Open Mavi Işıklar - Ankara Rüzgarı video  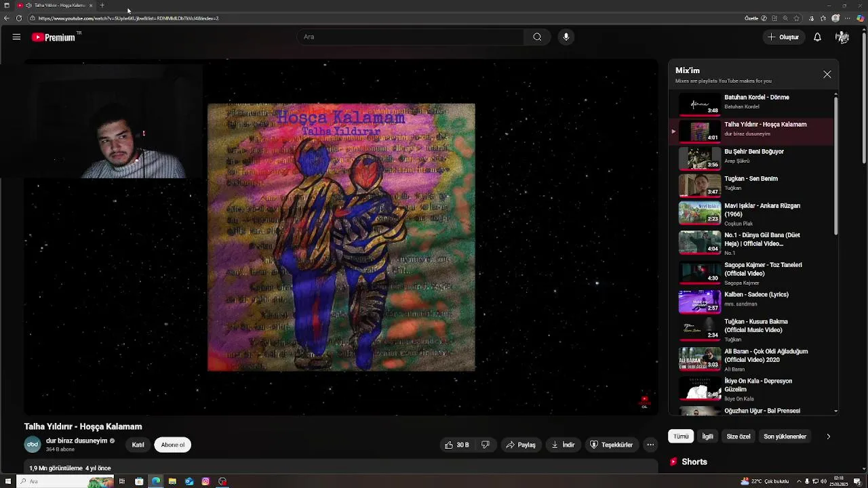[x=753, y=213]
